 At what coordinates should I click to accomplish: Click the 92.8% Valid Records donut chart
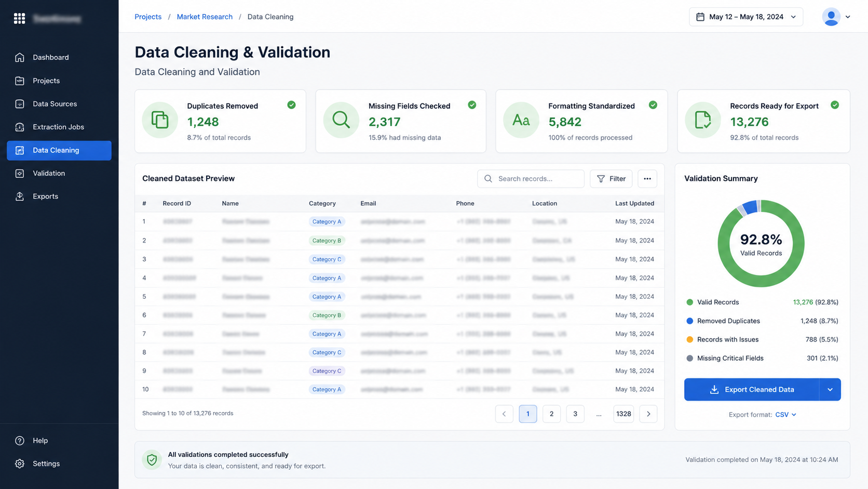pos(761,243)
